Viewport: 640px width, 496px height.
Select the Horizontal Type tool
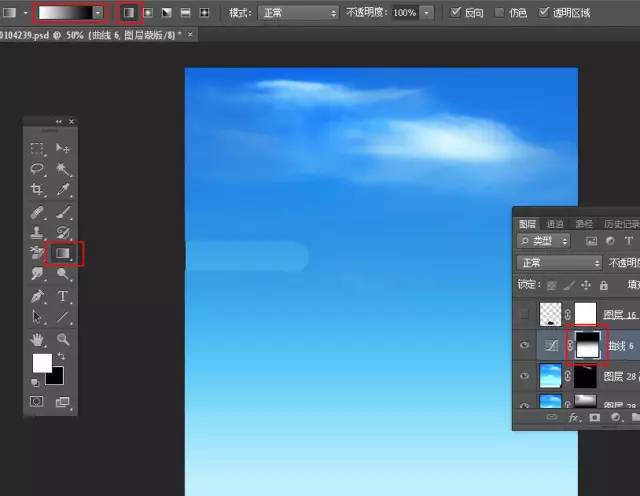click(x=63, y=296)
